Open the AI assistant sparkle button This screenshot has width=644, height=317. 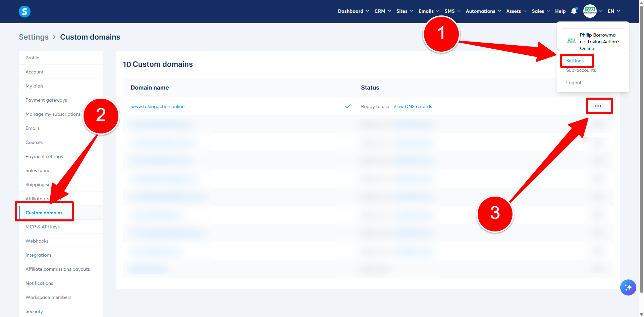[x=628, y=287]
